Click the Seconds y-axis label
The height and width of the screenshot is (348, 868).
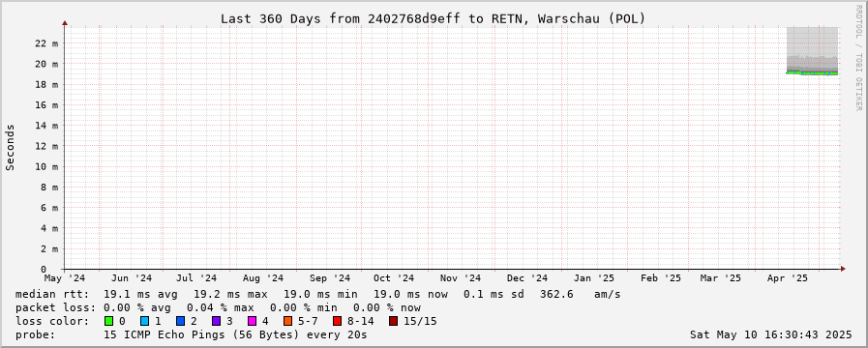click(10, 147)
